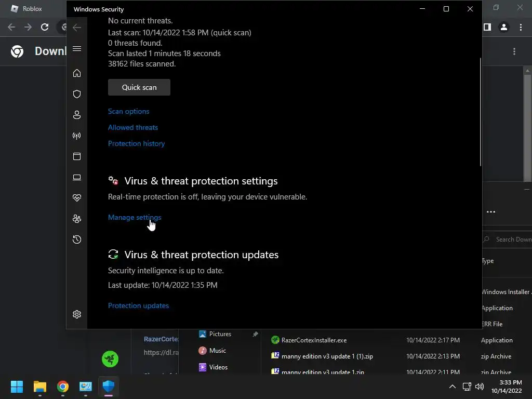Go back using Windows Security back arrow

click(77, 28)
